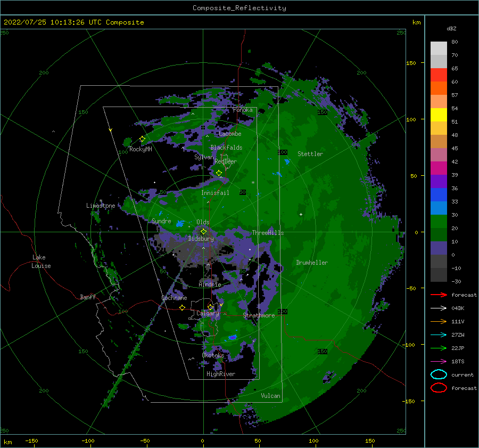479x448 pixels.
Task: Click the yellow radar site marker at Olds
Action: (x=203, y=232)
